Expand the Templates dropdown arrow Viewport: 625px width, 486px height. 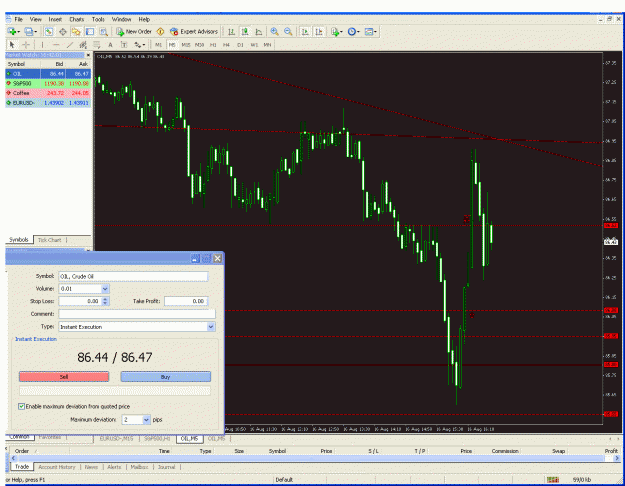(x=375, y=31)
